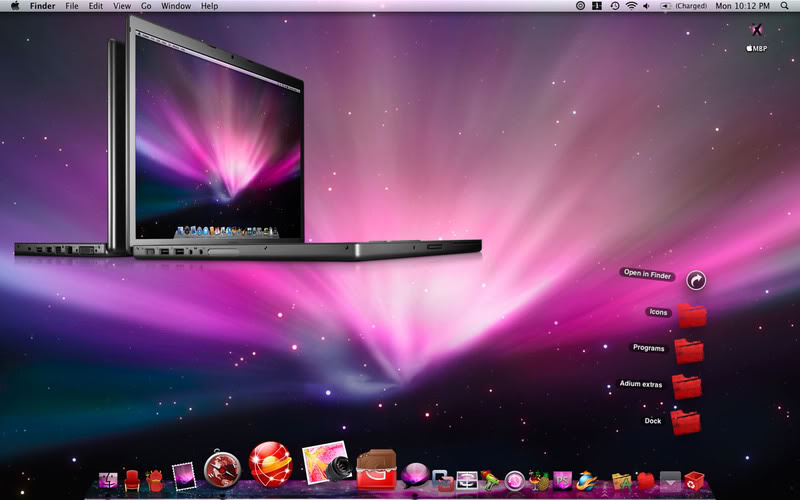This screenshot has width=800, height=500.
Task: Open the View menu
Action: tap(122, 6)
